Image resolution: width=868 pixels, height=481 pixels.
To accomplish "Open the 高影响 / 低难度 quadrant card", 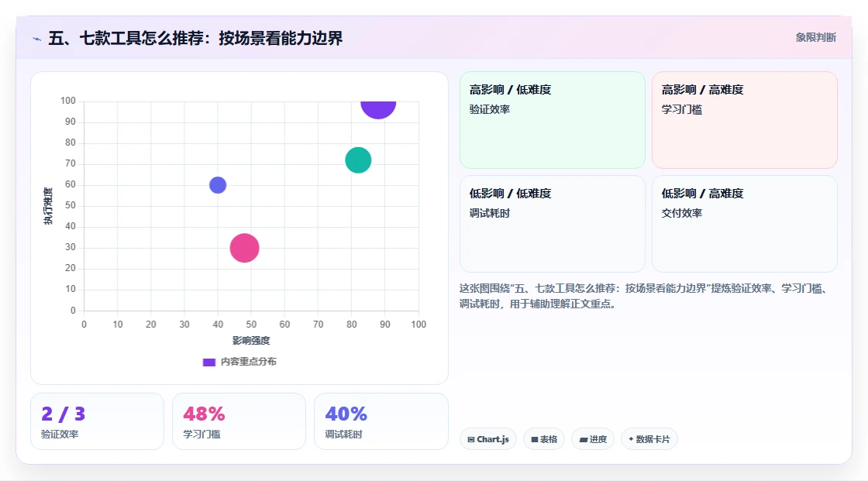I will 553,120.
